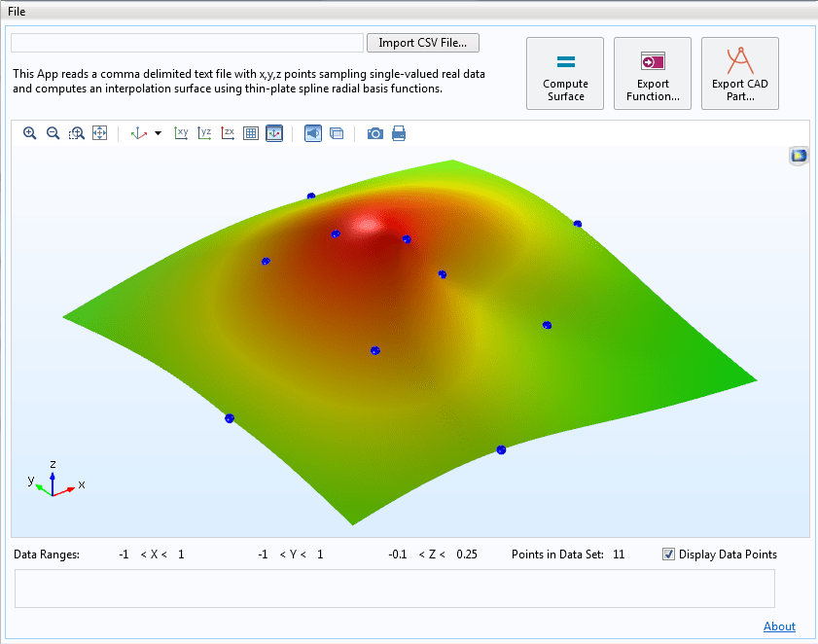Uncheck Display Data Points
Screen dimensions: 818x644
(668, 554)
